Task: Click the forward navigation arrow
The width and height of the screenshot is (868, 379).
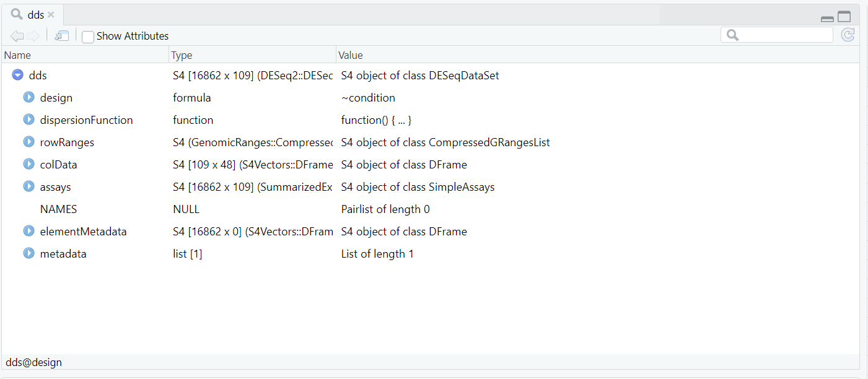Action: tap(33, 36)
